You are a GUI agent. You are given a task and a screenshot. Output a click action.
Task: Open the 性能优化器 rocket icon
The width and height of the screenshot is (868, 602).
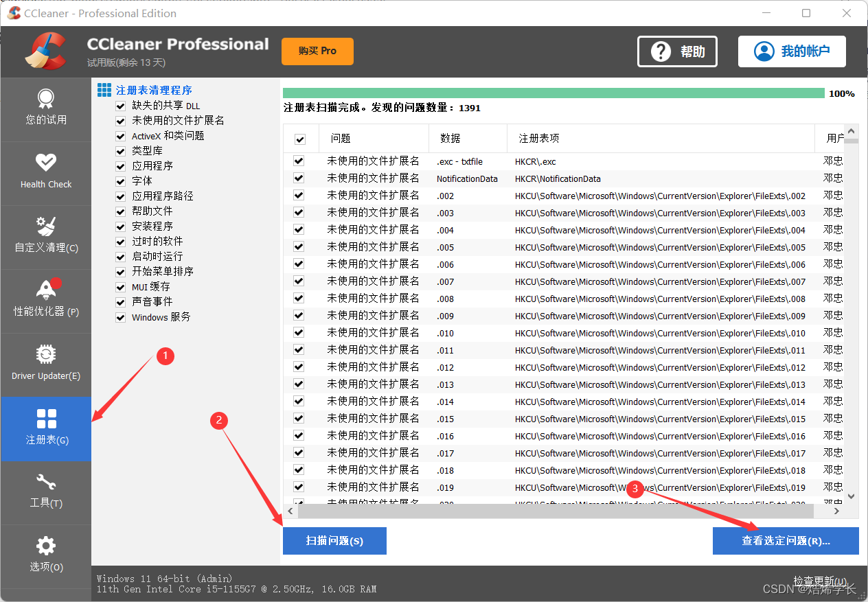46,290
